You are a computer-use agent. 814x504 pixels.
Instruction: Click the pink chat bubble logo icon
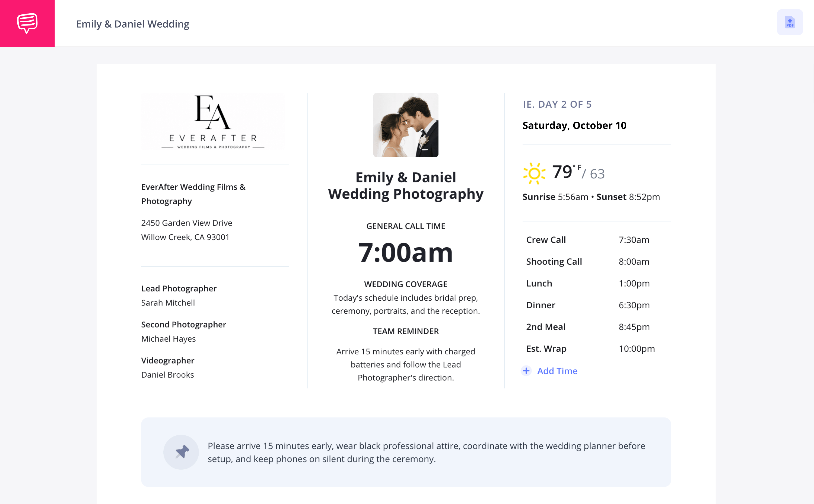(27, 23)
